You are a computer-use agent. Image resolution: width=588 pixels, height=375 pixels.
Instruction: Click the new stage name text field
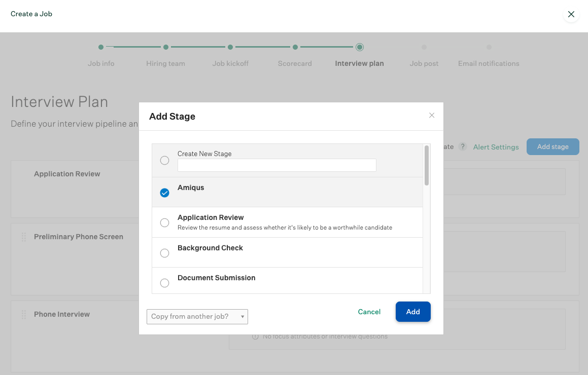276,165
